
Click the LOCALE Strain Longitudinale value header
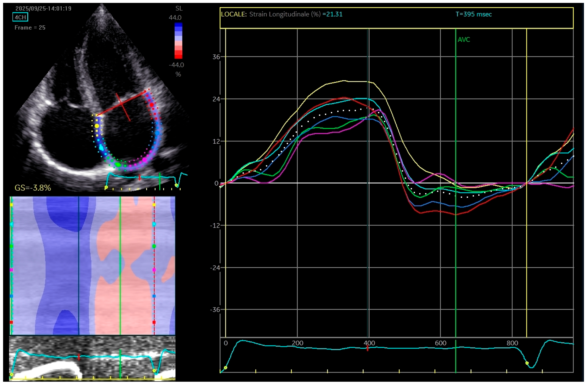(x=282, y=14)
